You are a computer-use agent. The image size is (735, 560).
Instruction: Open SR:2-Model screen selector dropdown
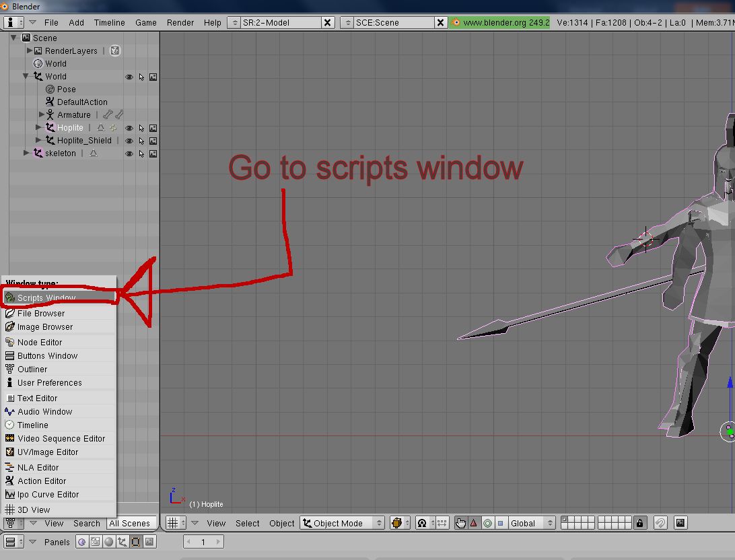pyautogui.click(x=234, y=22)
